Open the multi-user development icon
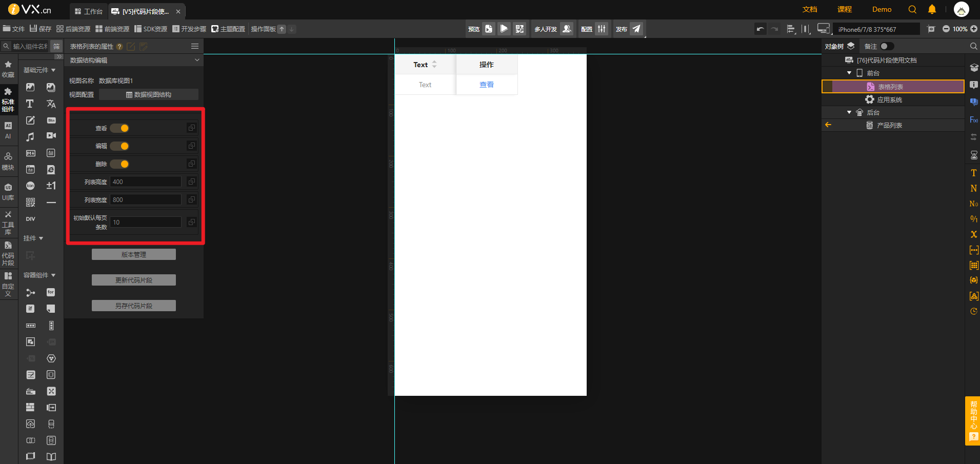Image resolution: width=980 pixels, height=464 pixels. point(567,29)
